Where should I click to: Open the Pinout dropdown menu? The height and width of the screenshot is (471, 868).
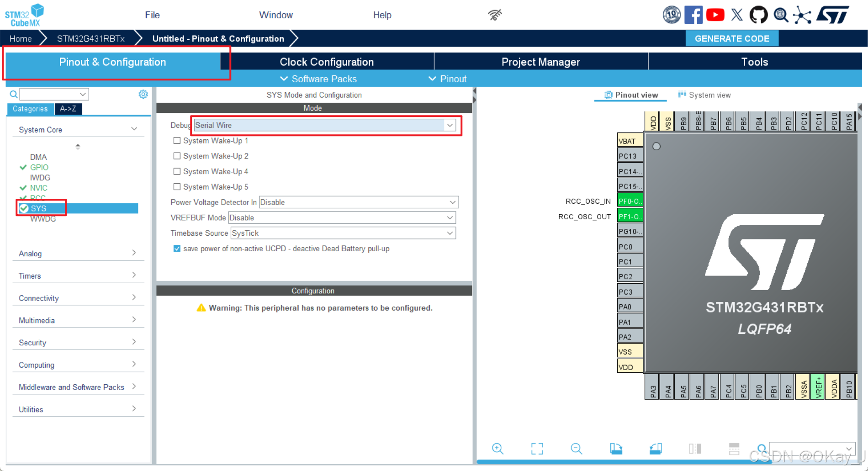(x=447, y=79)
